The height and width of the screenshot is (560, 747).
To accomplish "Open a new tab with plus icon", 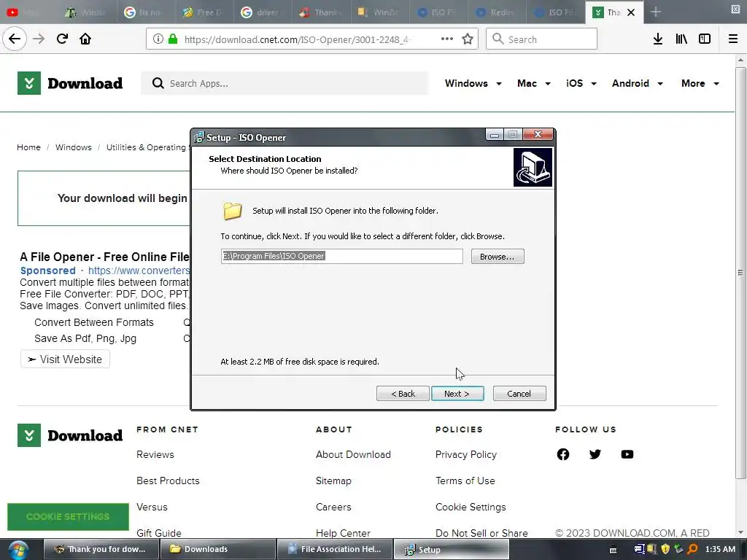I will [656, 12].
